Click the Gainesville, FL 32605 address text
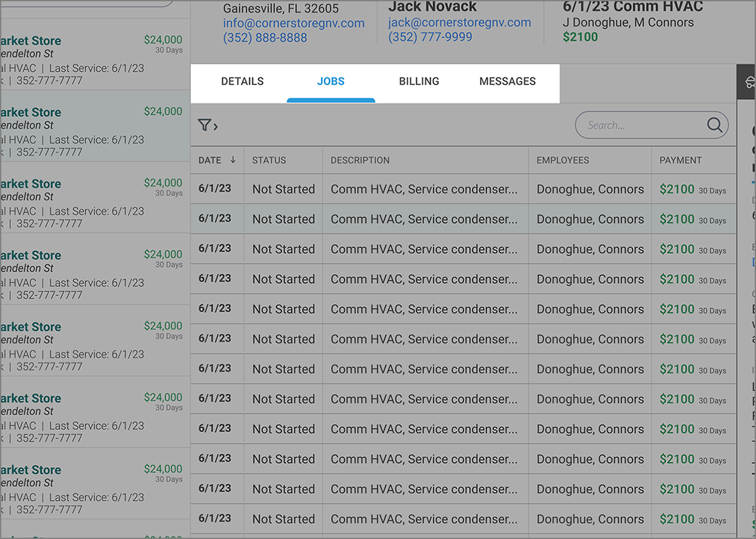756x539 pixels. click(281, 9)
